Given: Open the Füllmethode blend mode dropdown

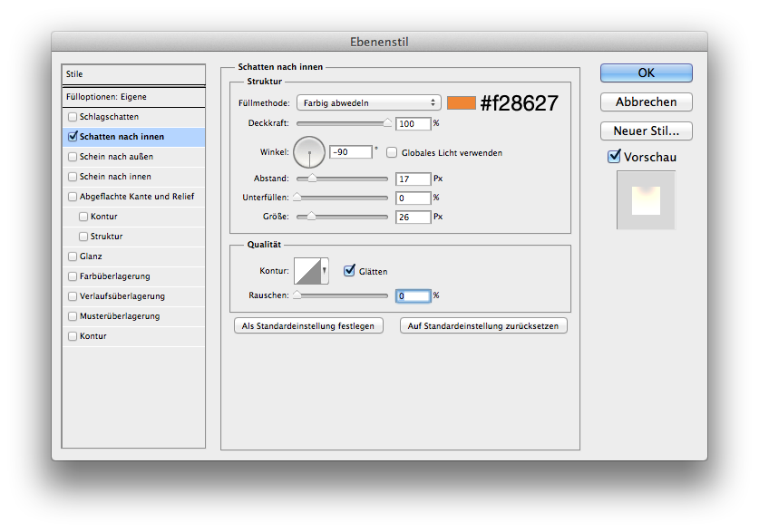Looking at the screenshot, I should (368, 102).
